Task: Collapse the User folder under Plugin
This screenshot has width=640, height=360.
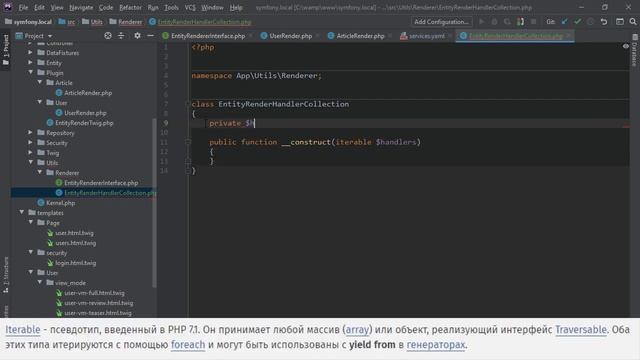Action: 40,102
